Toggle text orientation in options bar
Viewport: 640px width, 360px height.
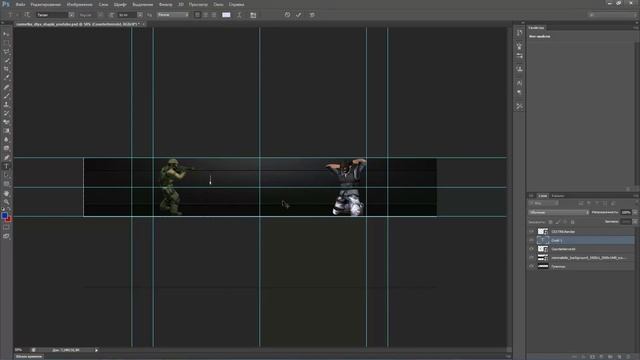click(27, 15)
